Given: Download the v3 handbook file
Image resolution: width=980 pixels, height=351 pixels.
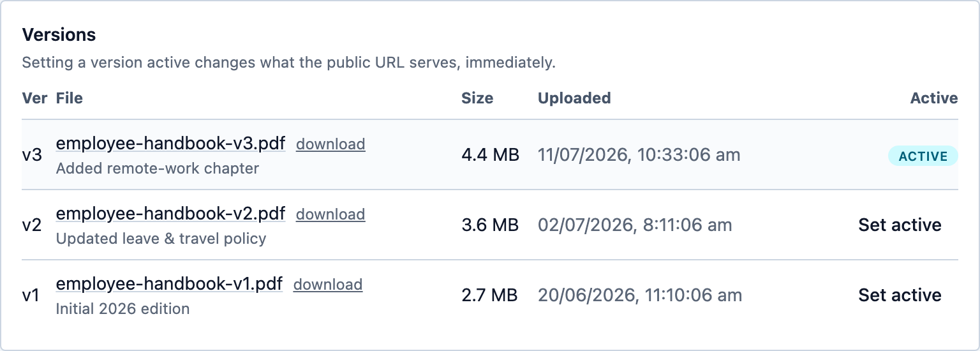Looking at the screenshot, I should [x=330, y=144].
